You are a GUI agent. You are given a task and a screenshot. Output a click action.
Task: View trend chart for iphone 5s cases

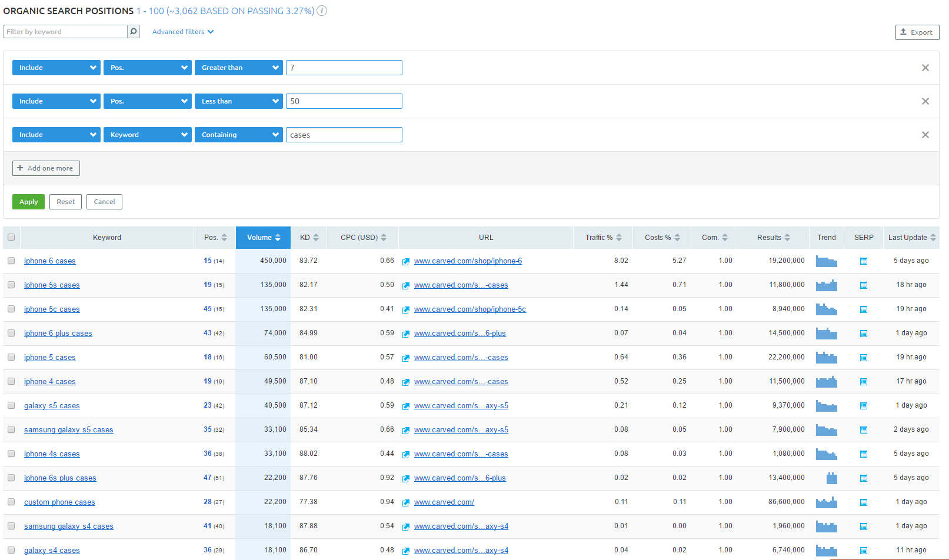826,285
